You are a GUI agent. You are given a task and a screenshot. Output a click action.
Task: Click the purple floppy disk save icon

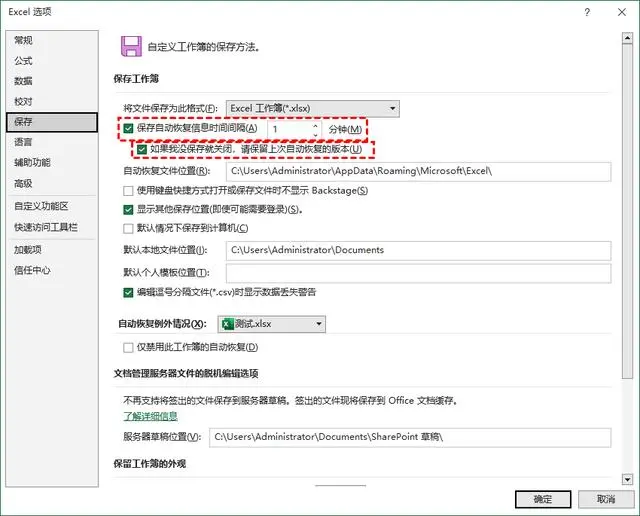[131, 46]
